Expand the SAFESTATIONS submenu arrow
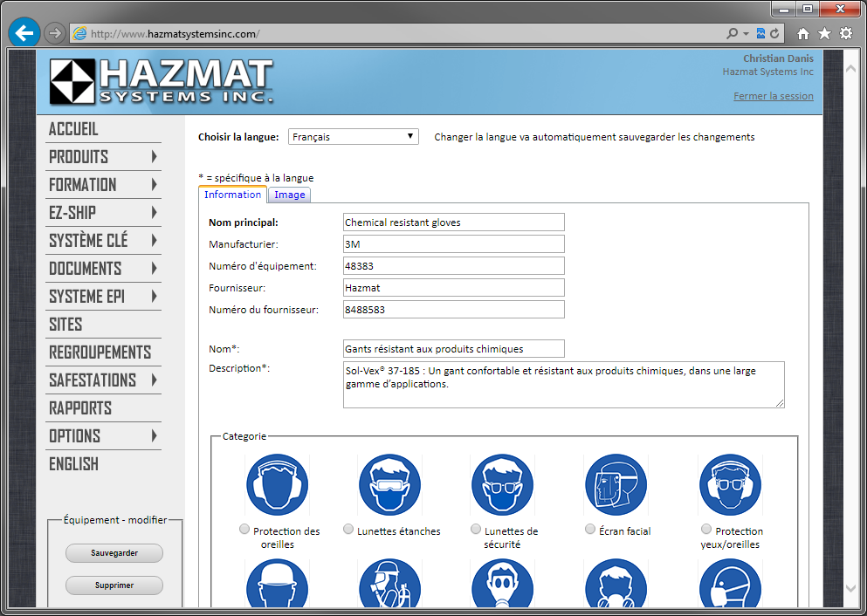The image size is (867, 616). point(154,380)
